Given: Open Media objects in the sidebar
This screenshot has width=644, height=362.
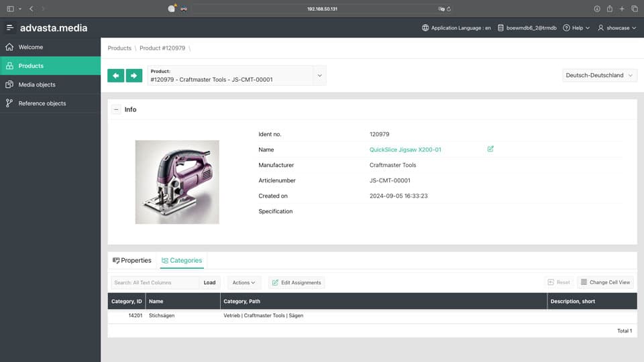Looking at the screenshot, I should click(x=50, y=84).
